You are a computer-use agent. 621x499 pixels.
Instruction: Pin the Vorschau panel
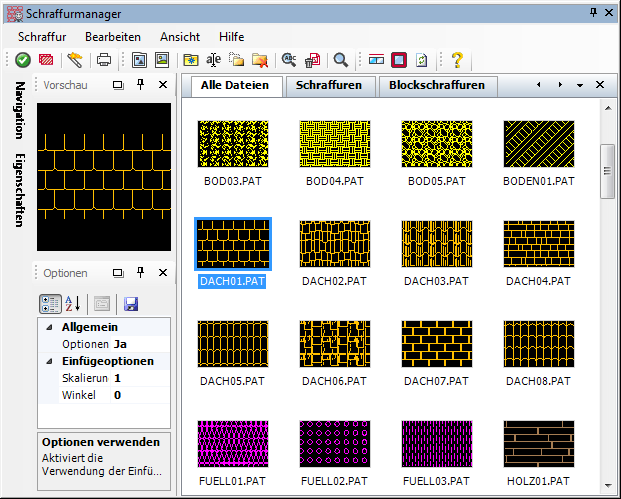tap(140, 85)
